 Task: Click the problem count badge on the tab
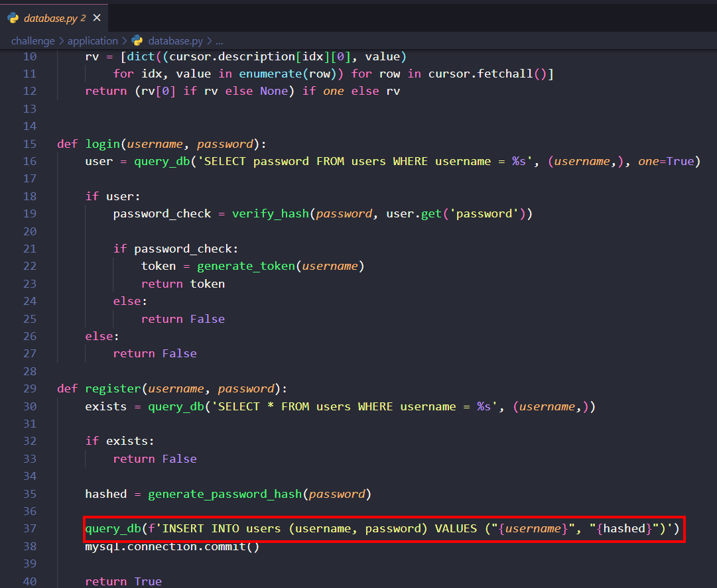pyautogui.click(x=83, y=19)
